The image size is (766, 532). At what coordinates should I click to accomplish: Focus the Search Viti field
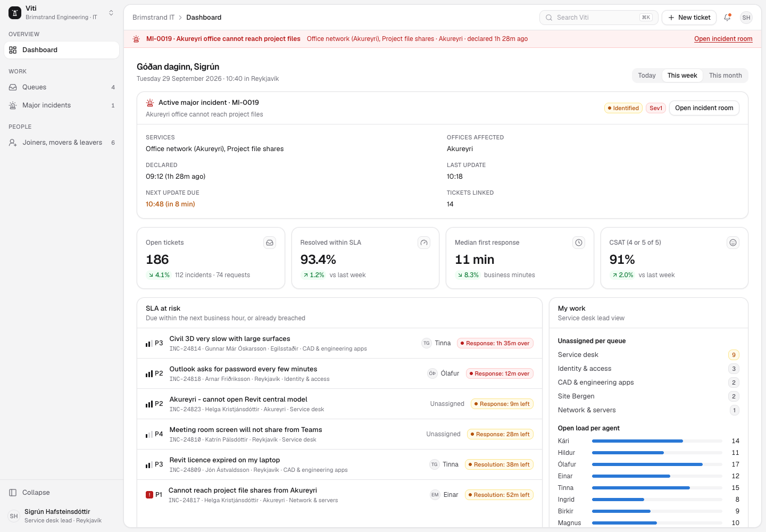click(599, 18)
